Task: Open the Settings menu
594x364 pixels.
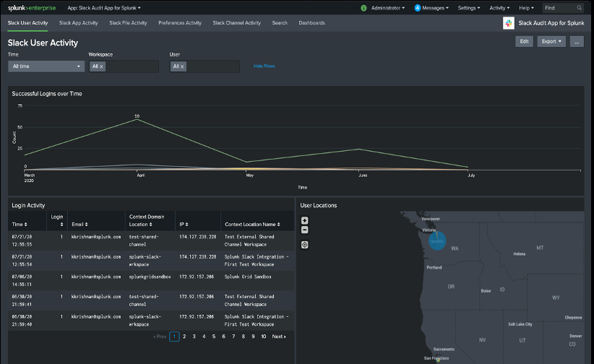Action: click(x=468, y=8)
